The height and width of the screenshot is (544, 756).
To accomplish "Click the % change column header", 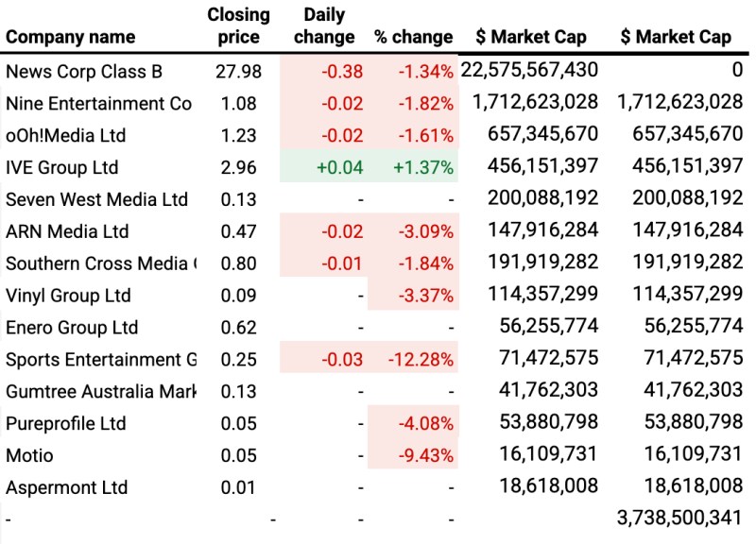I will click(x=413, y=38).
